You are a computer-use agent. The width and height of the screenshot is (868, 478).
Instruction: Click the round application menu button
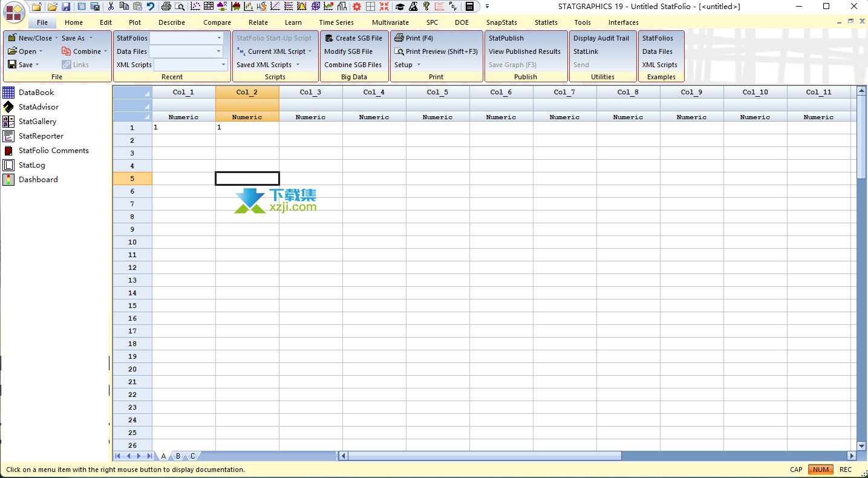15,13
